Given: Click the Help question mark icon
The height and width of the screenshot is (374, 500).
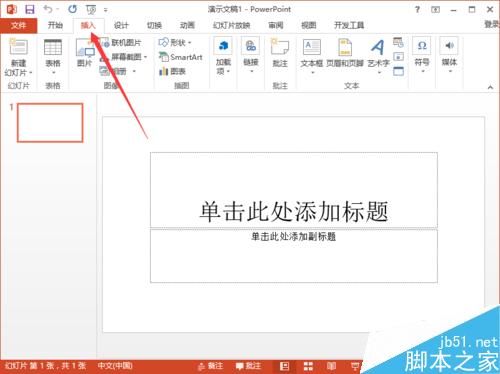Looking at the screenshot, I should [x=417, y=9].
